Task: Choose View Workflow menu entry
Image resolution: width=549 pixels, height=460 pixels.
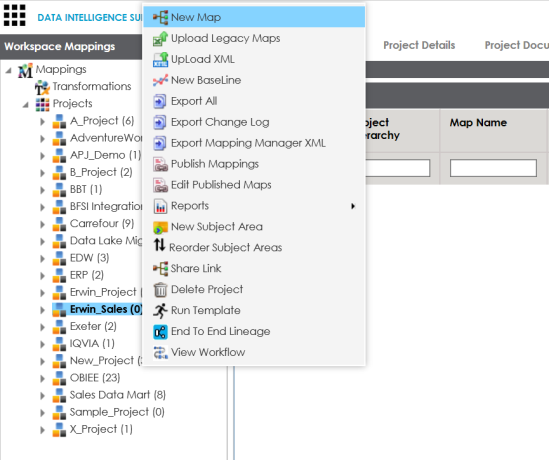Action: coord(254,352)
